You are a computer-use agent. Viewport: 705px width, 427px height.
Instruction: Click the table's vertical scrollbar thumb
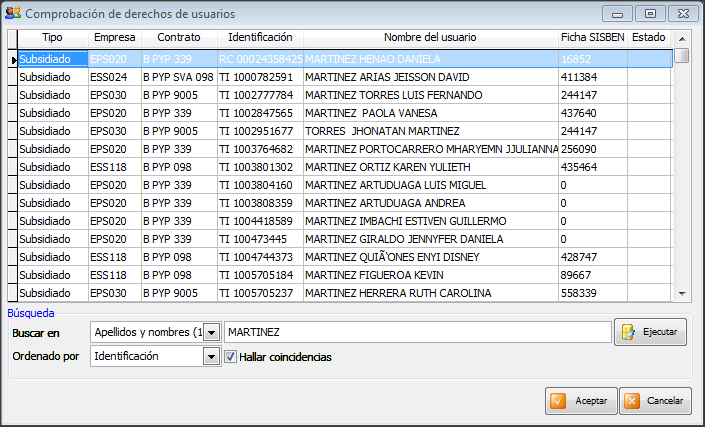[682, 55]
